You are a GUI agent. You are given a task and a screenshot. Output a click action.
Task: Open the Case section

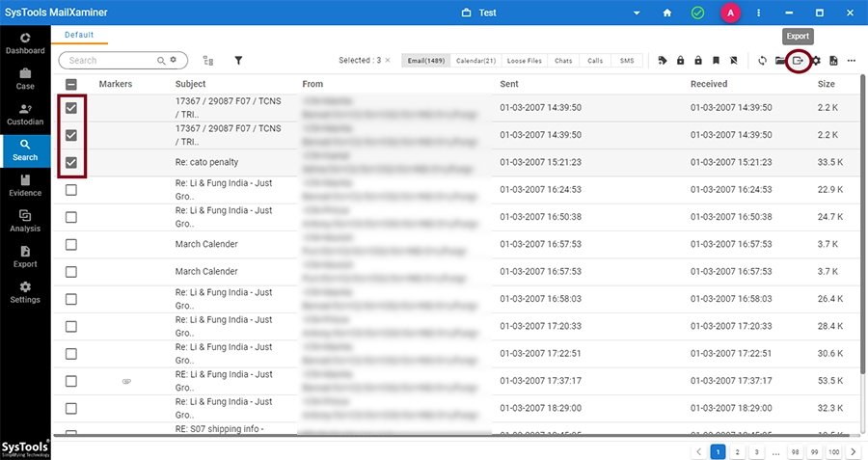click(x=25, y=79)
